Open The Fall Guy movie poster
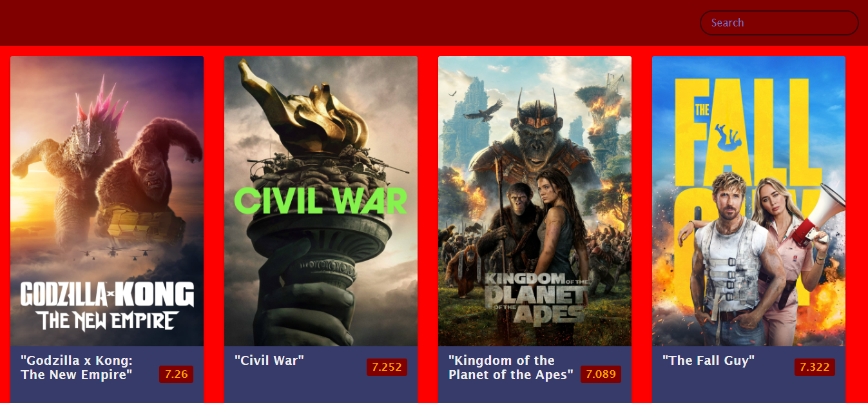The width and height of the screenshot is (868, 403). click(749, 201)
